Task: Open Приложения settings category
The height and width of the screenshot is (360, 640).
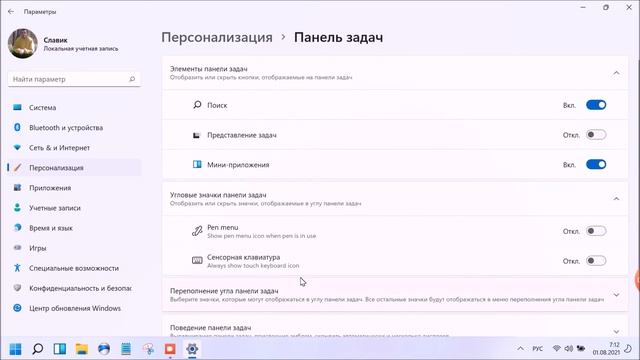Action: 74,188
